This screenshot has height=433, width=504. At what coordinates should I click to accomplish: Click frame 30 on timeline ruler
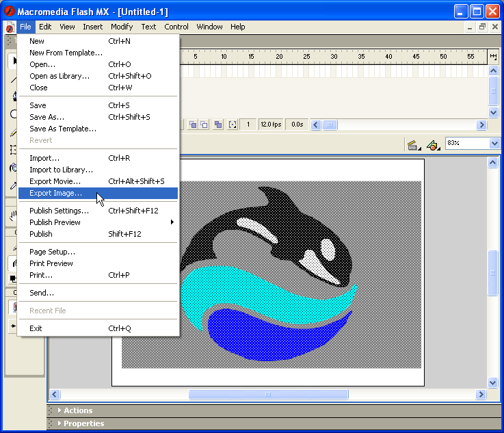pyautogui.click(x=334, y=57)
